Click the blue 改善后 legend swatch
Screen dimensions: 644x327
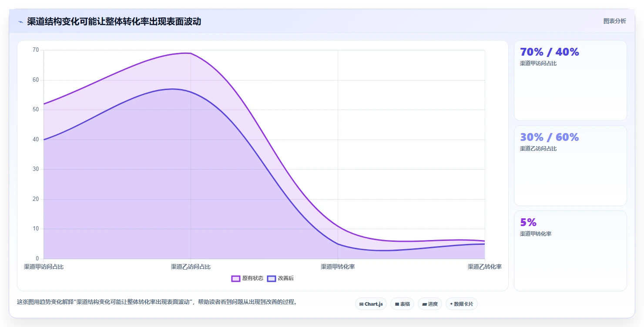272,278
